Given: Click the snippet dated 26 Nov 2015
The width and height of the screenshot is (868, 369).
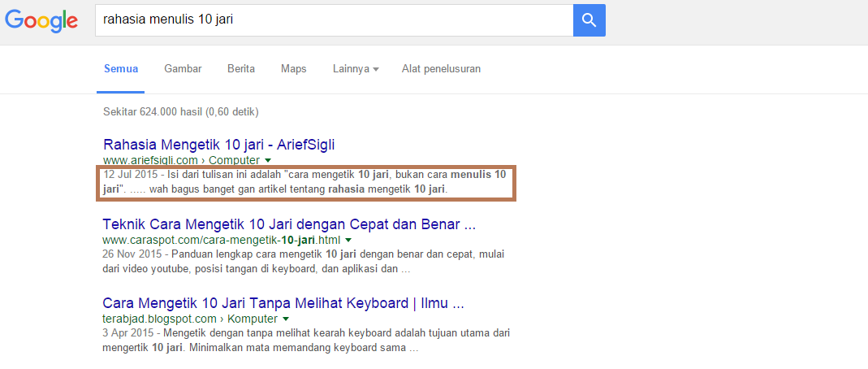Looking at the screenshot, I should 304,262.
